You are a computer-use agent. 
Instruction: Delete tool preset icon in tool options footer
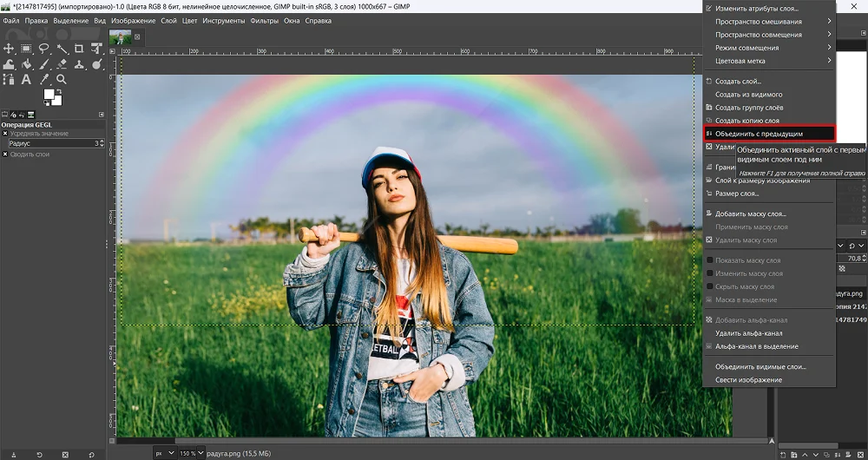[x=65, y=455]
